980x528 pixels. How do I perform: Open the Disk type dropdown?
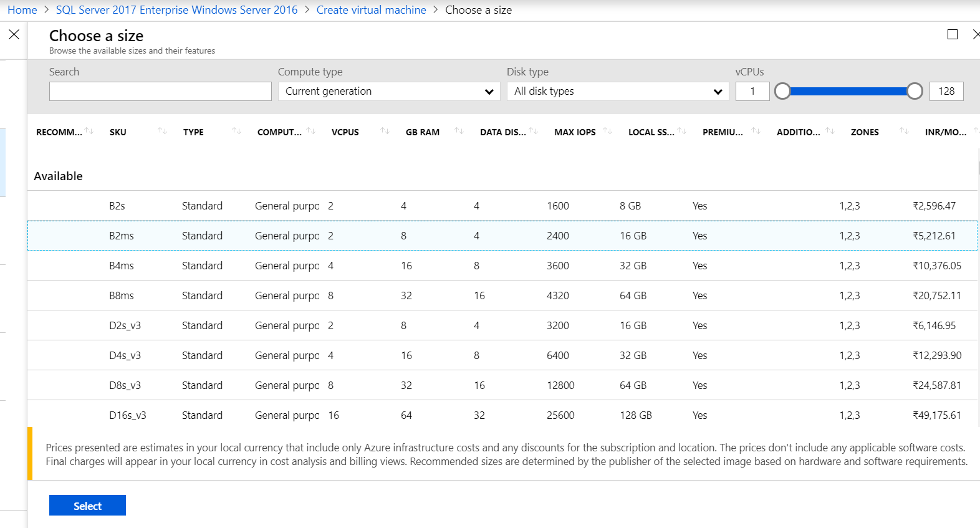(x=618, y=92)
